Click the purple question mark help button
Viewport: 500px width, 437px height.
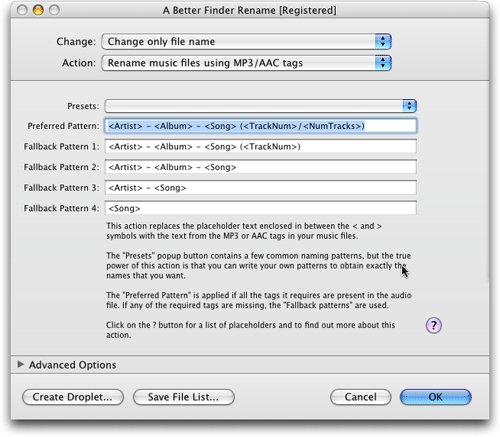point(433,325)
